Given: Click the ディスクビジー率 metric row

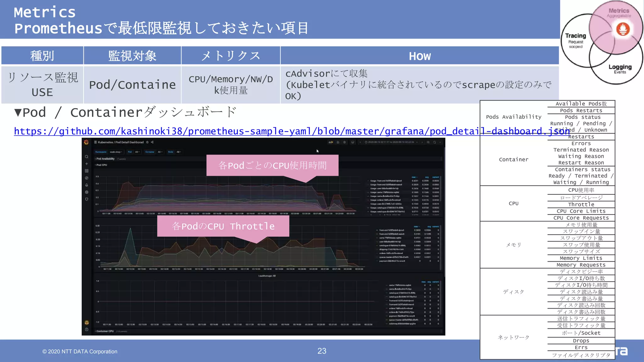Looking at the screenshot, I should [x=581, y=271].
